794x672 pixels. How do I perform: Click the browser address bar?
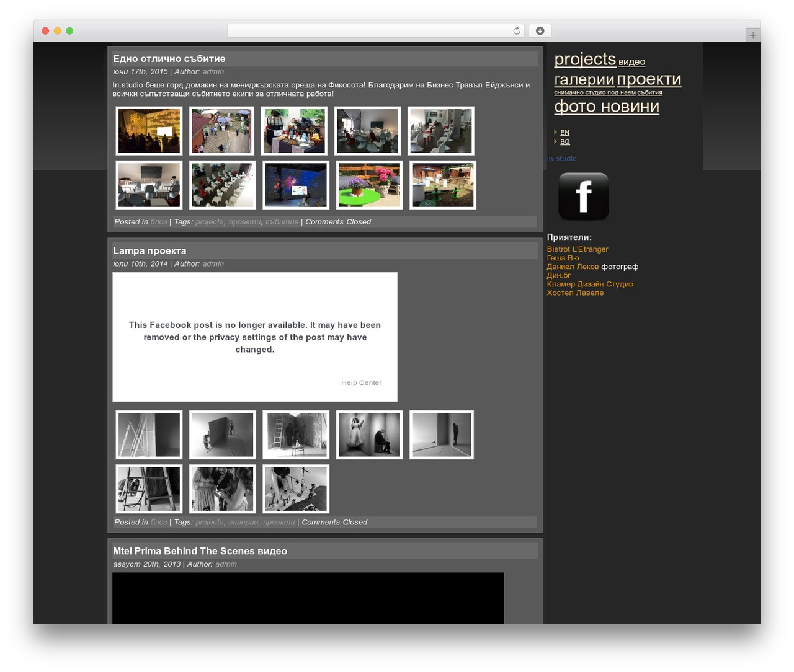pyautogui.click(x=375, y=31)
